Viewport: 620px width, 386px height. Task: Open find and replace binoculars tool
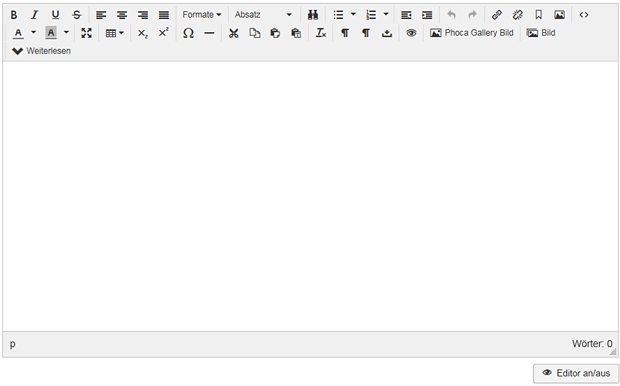pyautogui.click(x=313, y=15)
